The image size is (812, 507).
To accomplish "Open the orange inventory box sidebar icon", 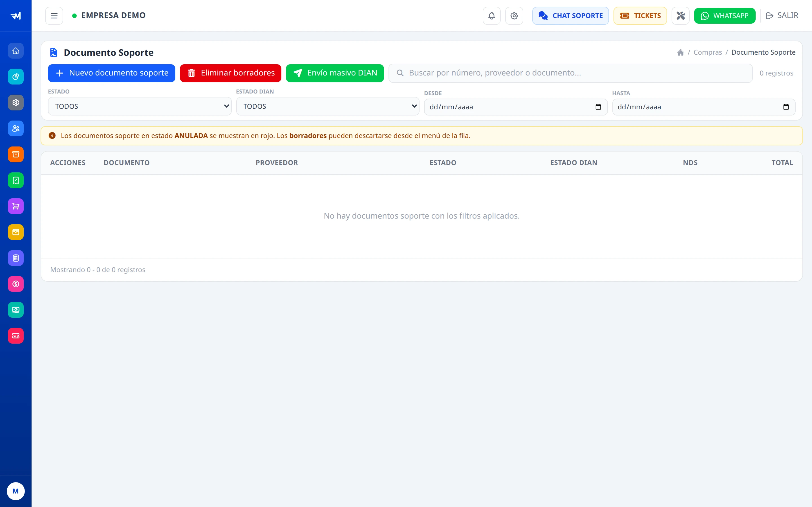I will point(16,154).
